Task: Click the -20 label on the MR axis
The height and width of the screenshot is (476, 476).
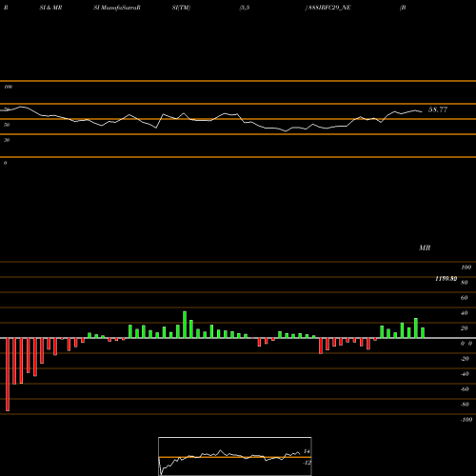Action: coord(465,359)
